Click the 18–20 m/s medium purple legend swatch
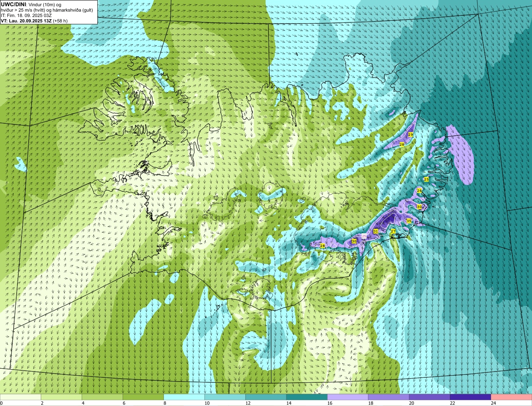Image resolution: width=532 pixels, height=406 pixels. pyautogui.click(x=389, y=397)
